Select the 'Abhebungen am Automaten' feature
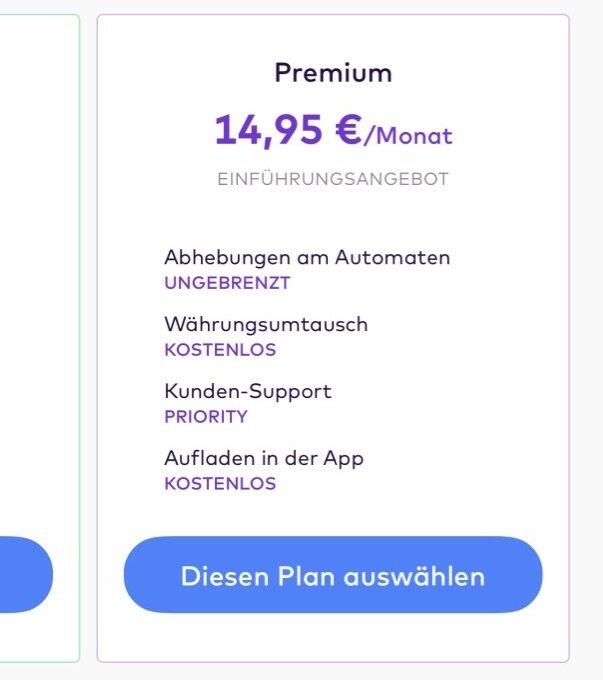Image resolution: width=603 pixels, height=680 pixels. (x=307, y=257)
